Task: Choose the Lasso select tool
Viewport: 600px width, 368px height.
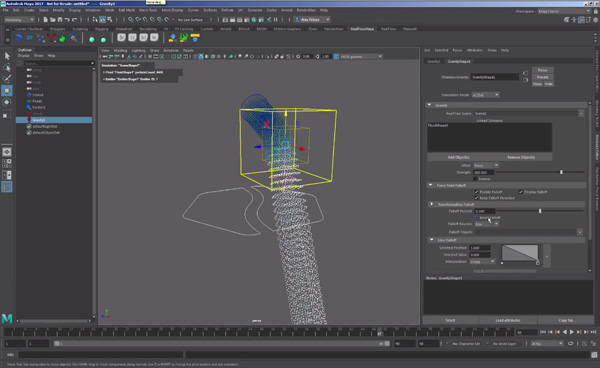Action: point(7,68)
